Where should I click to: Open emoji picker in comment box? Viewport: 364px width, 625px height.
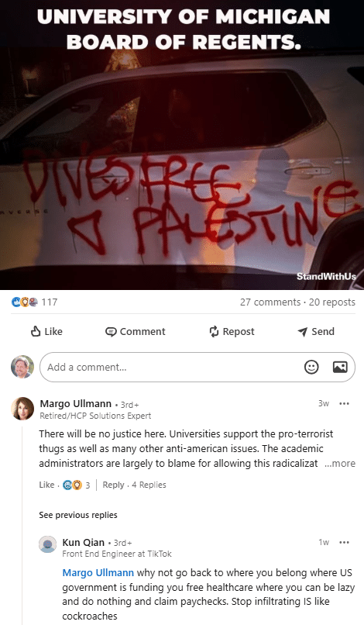pos(311,367)
